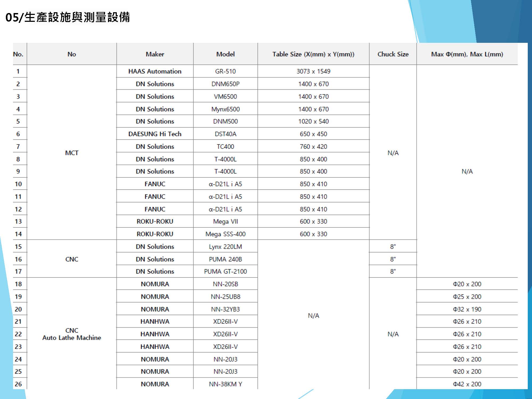
Task: Click model NN-25UB8
Action: tap(225, 297)
